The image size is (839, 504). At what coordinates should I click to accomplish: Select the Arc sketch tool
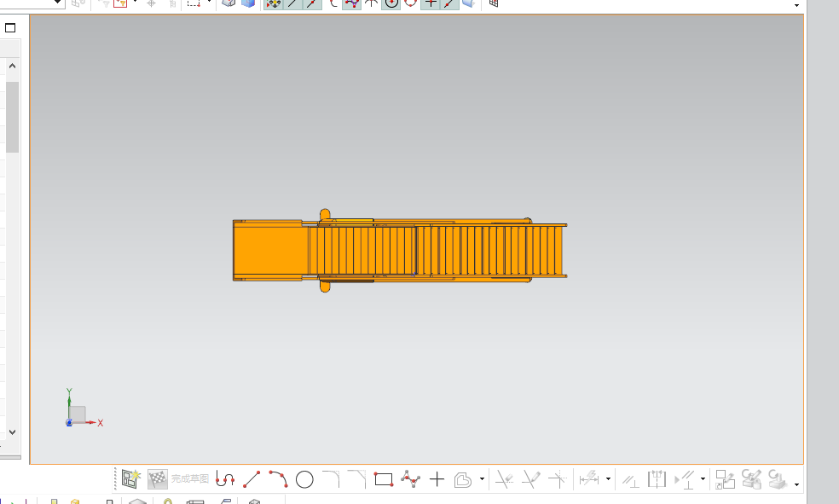point(278,479)
